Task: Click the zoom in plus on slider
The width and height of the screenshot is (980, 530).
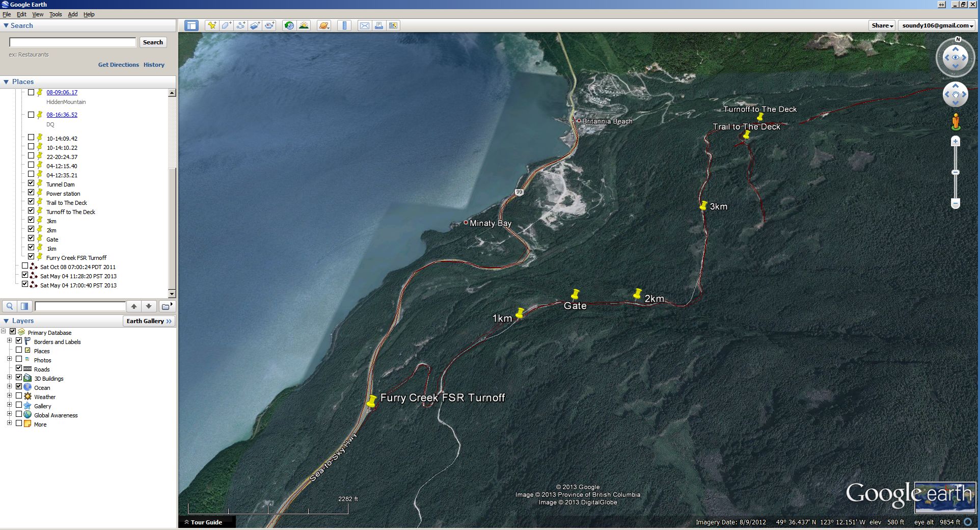Action: tap(956, 141)
